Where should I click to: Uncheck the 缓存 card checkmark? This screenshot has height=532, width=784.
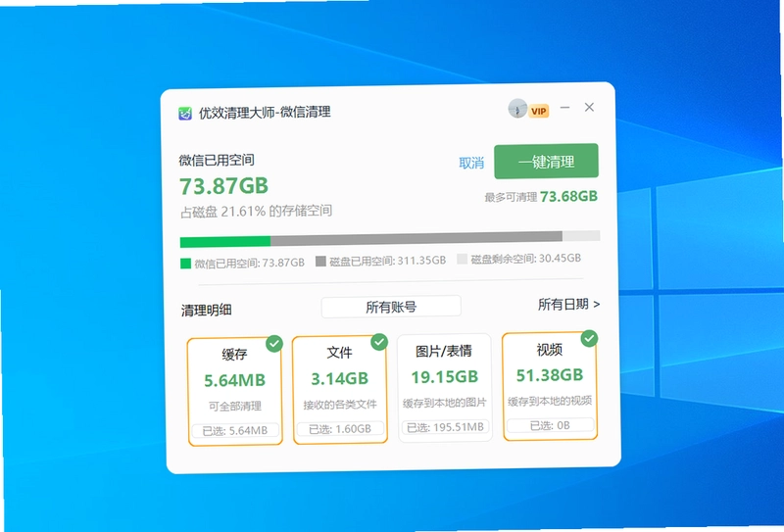[x=274, y=344]
